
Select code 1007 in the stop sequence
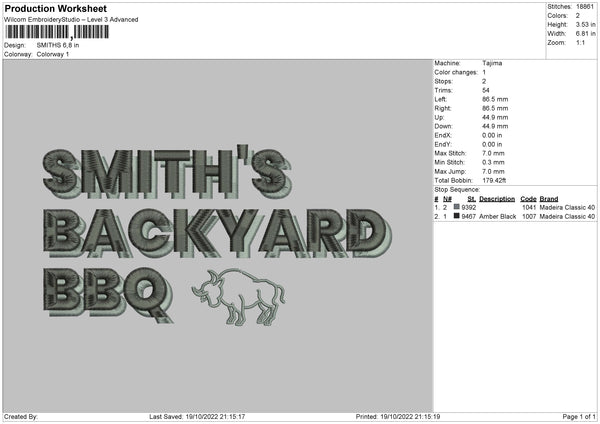coord(529,217)
